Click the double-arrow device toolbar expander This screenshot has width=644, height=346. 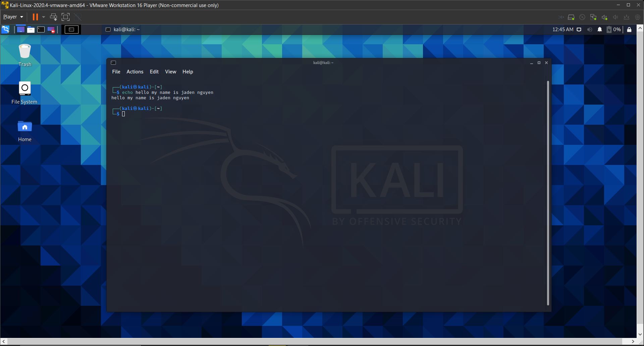pyautogui.click(x=561, y=17)
